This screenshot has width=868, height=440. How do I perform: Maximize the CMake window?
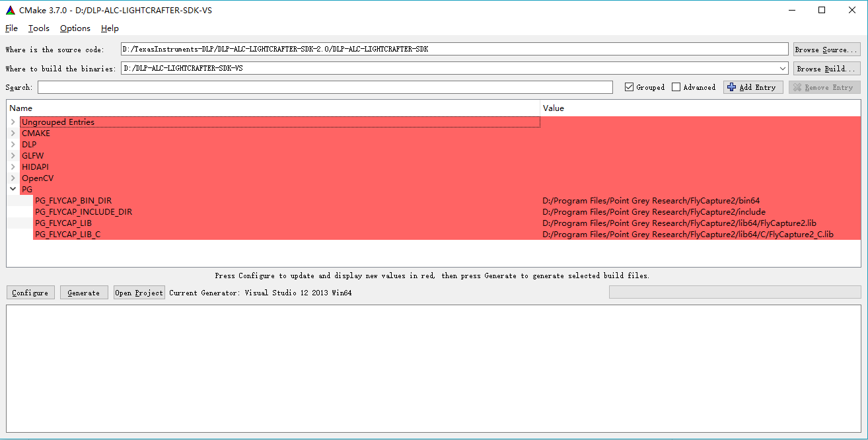point(822,10)
